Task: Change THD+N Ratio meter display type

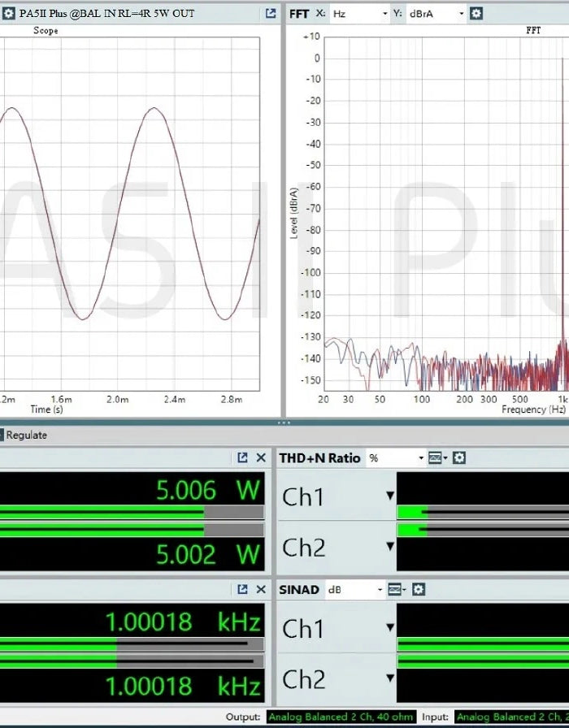Action: (437, 458)
